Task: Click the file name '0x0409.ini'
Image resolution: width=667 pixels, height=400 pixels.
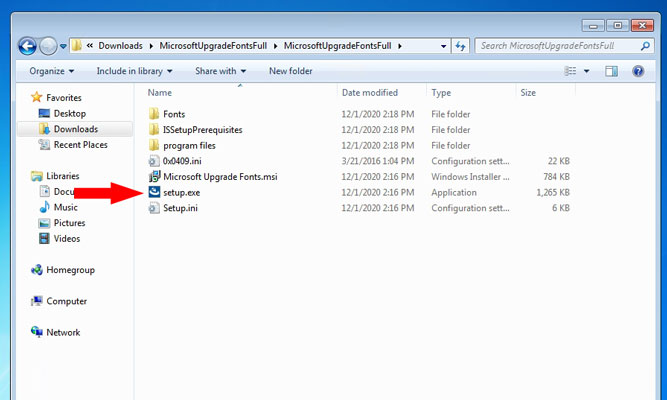Action: pyautogui.click(x=182, y=161)
